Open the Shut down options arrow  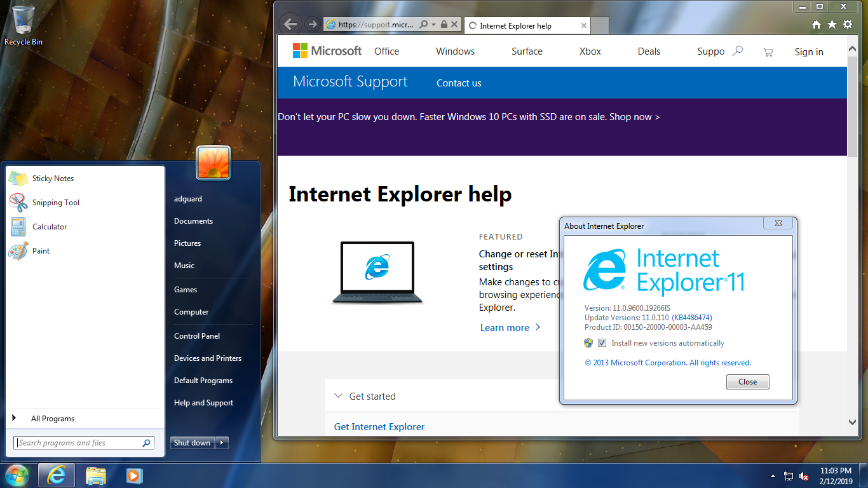(x=222, y=443)
